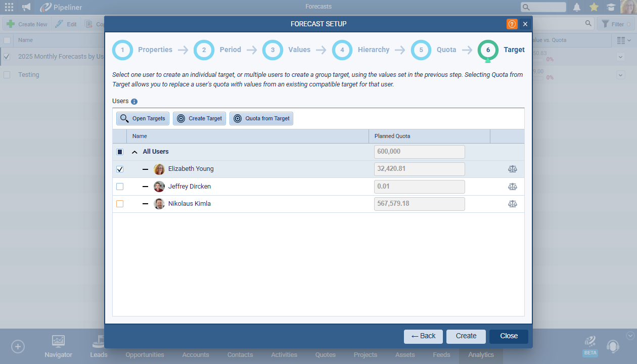This screenshot has height=364, width=637.
Task: Click balance scale icon for Elizabeth Young
Action: [513, 169]
